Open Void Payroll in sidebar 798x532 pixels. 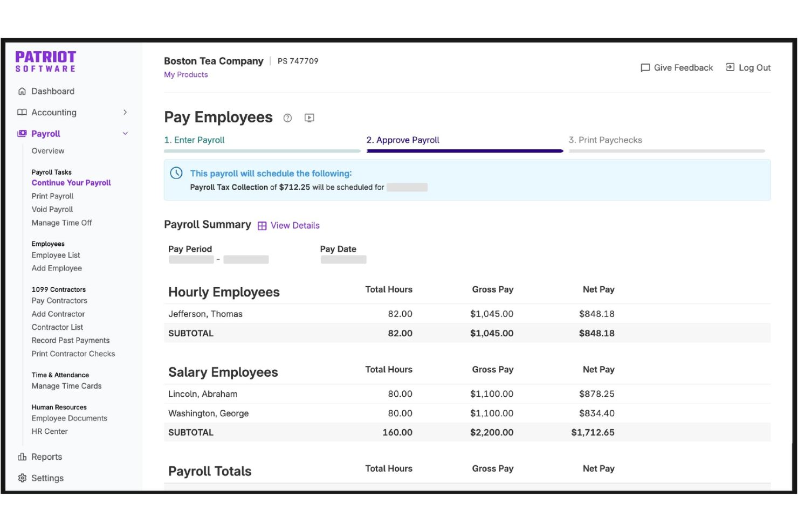52,209
